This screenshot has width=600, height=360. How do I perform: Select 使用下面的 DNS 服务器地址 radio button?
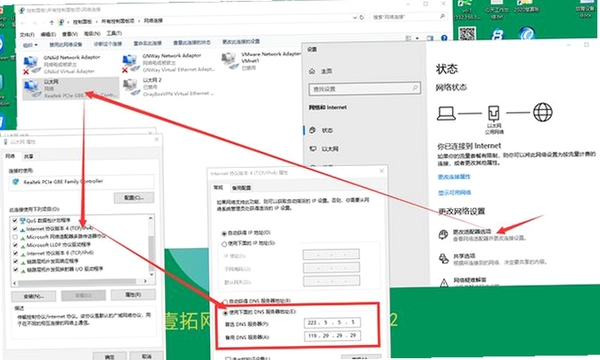tap(225, 313)
